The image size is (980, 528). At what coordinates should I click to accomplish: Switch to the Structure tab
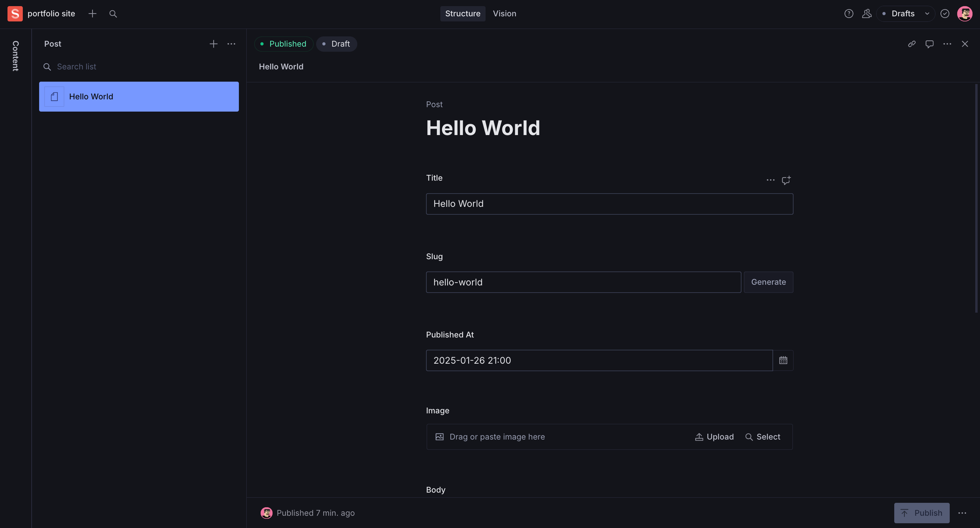pos(463,14)
